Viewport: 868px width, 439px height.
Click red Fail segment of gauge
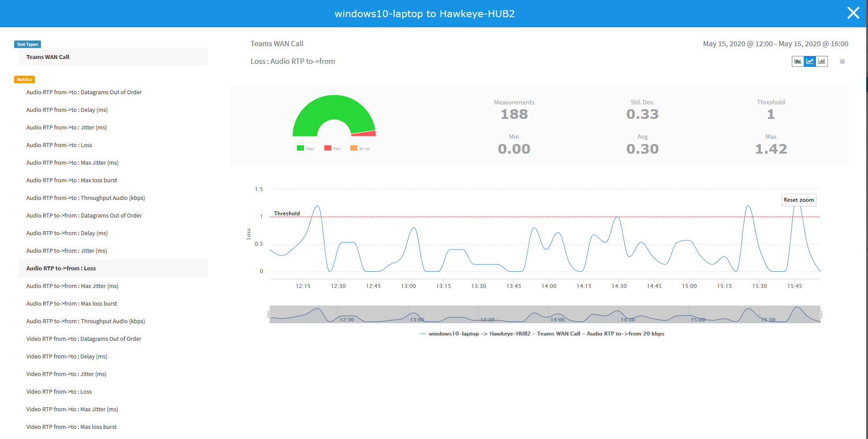(x=364, y=133)
